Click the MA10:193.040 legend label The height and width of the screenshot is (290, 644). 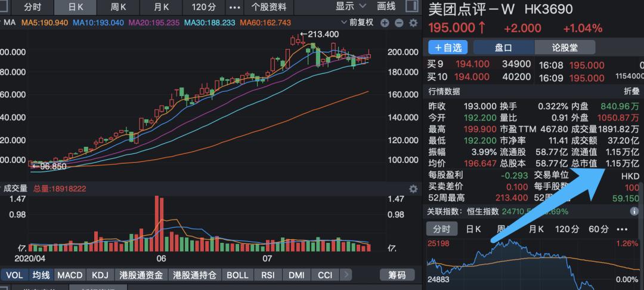(x=98, y=23)
